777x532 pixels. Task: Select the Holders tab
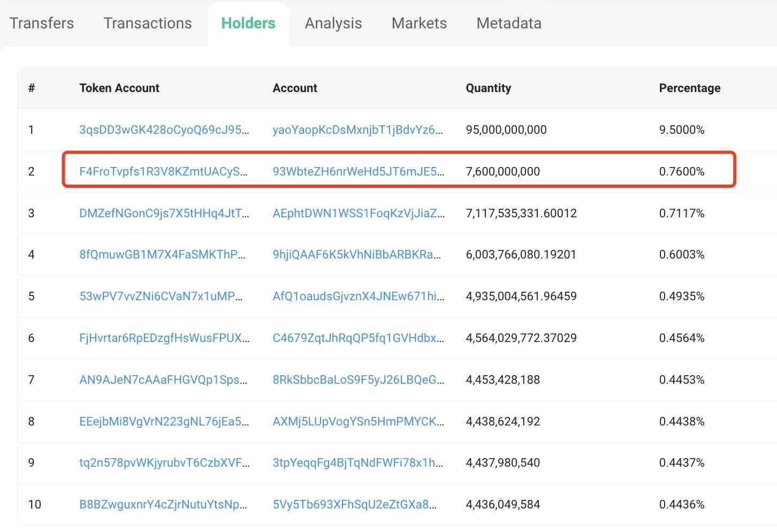(x=248, y=23)
